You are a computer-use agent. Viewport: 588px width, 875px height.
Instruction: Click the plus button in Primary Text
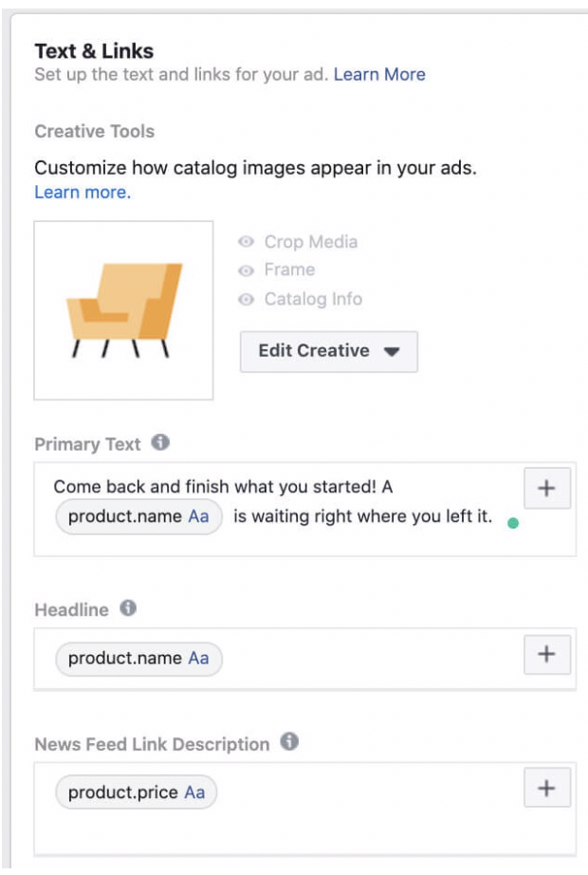[547, 488]
